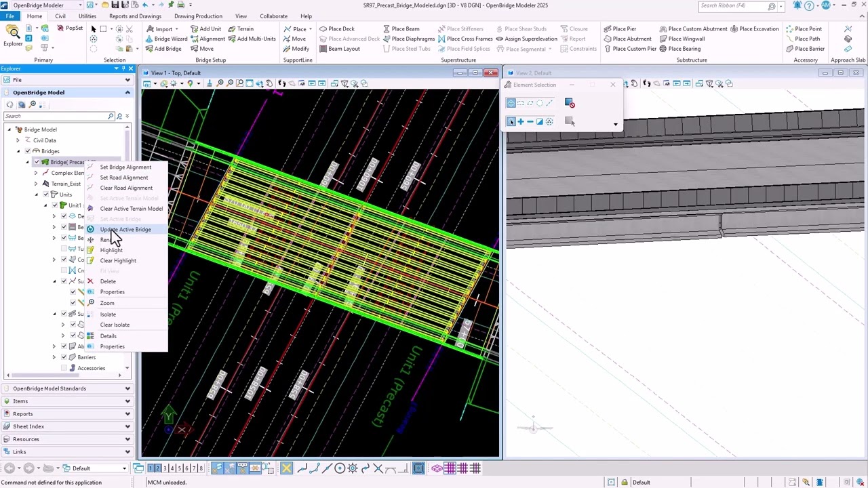Select the Place Cross Frames tool
868x488 pixels.
click(x=465, y=39)
